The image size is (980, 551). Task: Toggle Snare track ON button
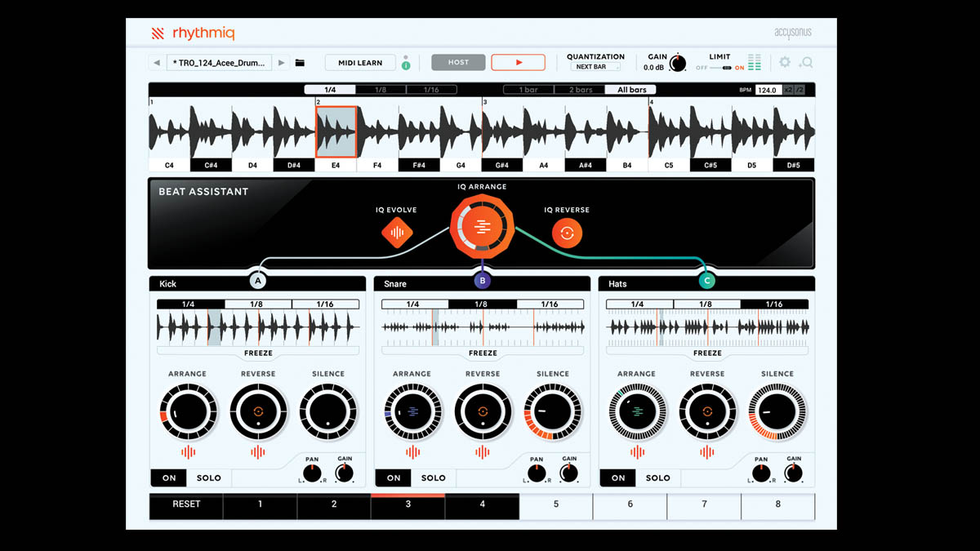(x=394, y=478)
